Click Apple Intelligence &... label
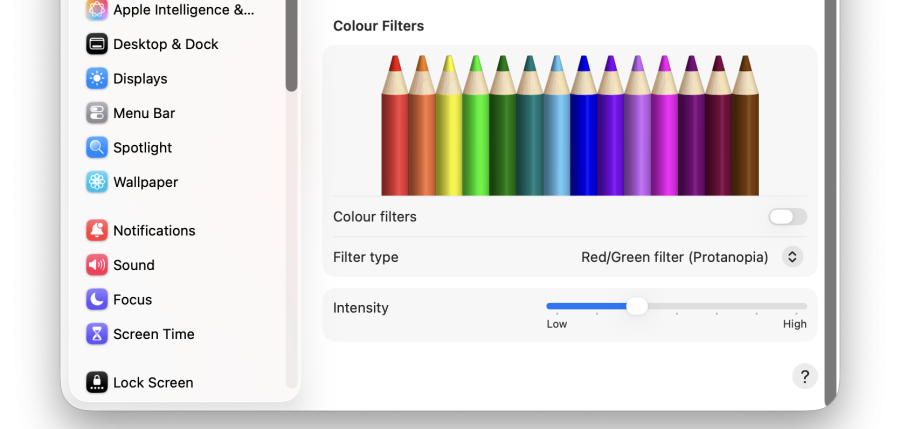 [x=184, y=10]
